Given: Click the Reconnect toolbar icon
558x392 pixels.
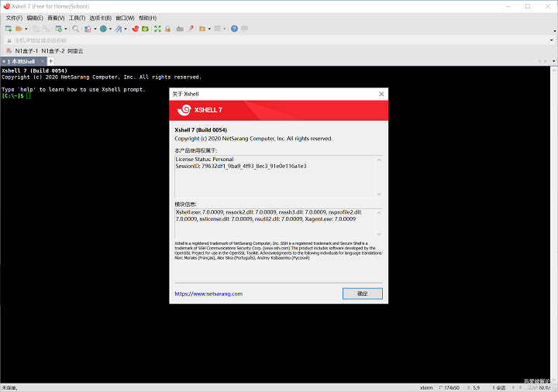Looking at the screenshot, I should 46,29.
